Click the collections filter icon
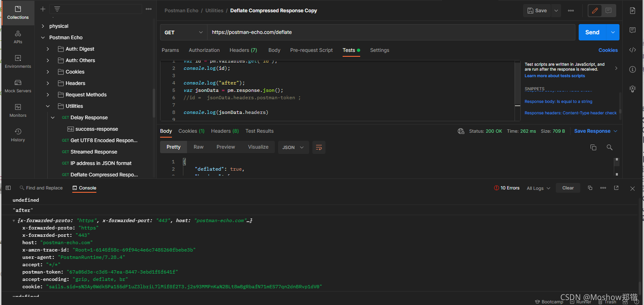The height and width of the screenshot is (305, 644). click(57, 9)
